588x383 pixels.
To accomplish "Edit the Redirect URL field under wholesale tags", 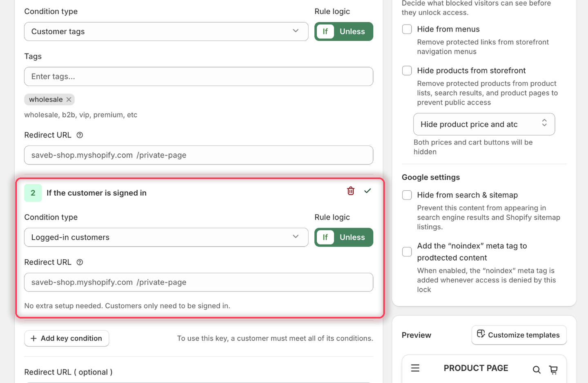I will (198, 155).
